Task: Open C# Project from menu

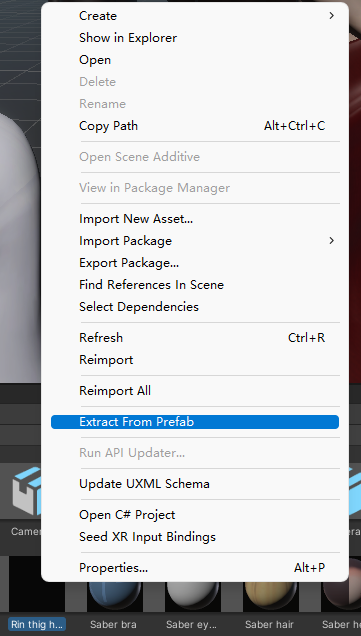Action: point(127,515)
